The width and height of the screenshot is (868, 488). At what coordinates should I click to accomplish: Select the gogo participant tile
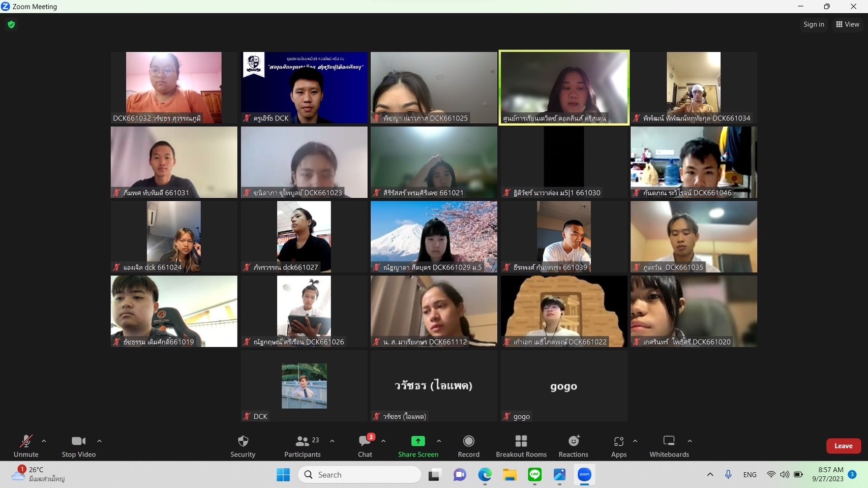pyautogui.click(x=563, y=386)
